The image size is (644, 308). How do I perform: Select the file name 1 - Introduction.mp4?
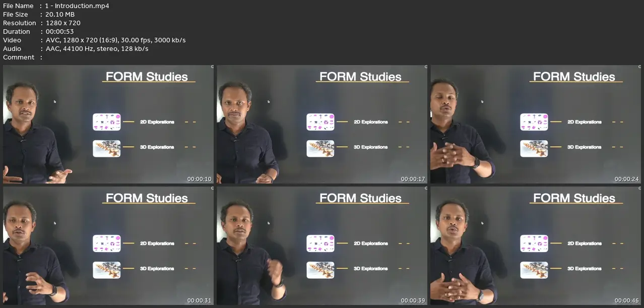point(77,6)
